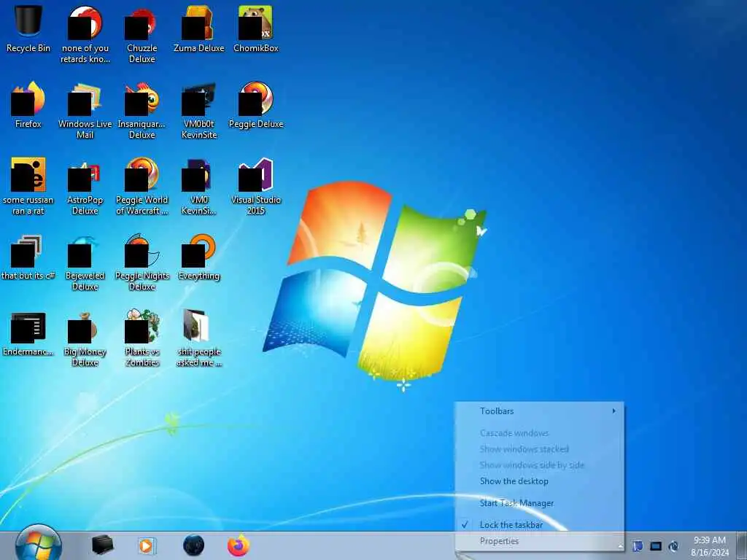Screen dimensions: 747x560
Task: Click the Peggle Nights Deluxe icon
Action: 142,262
